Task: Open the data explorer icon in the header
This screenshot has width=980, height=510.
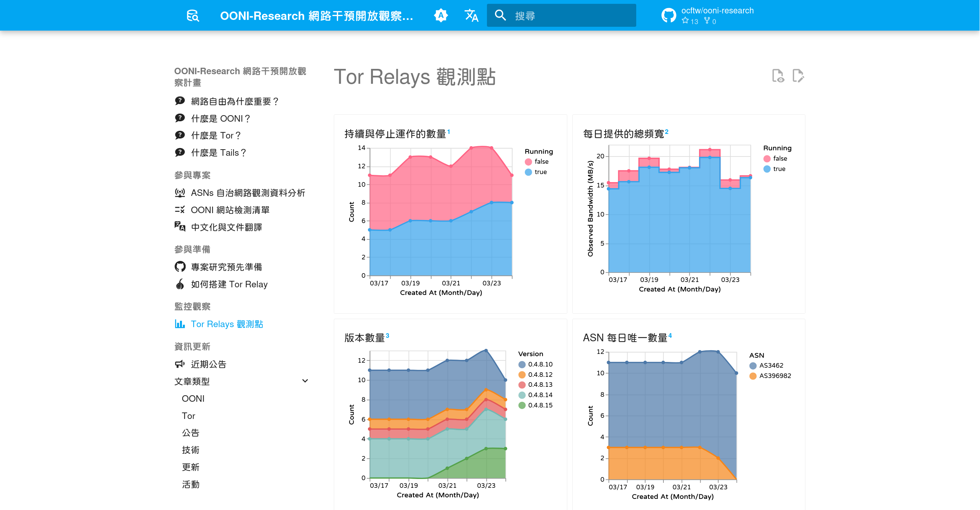Action: click(193, 16)
